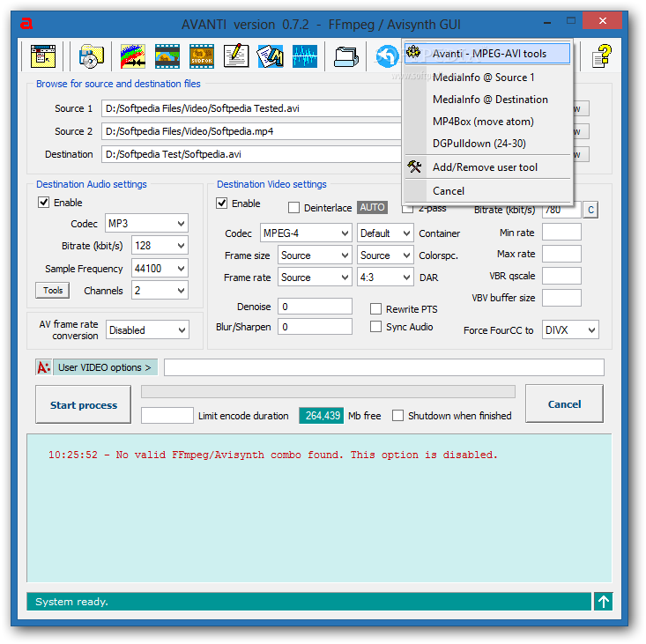This screenshot has width=646, height=644.
Task: Open the DAR 4:3 dropdown
Action: click(385, 278)
